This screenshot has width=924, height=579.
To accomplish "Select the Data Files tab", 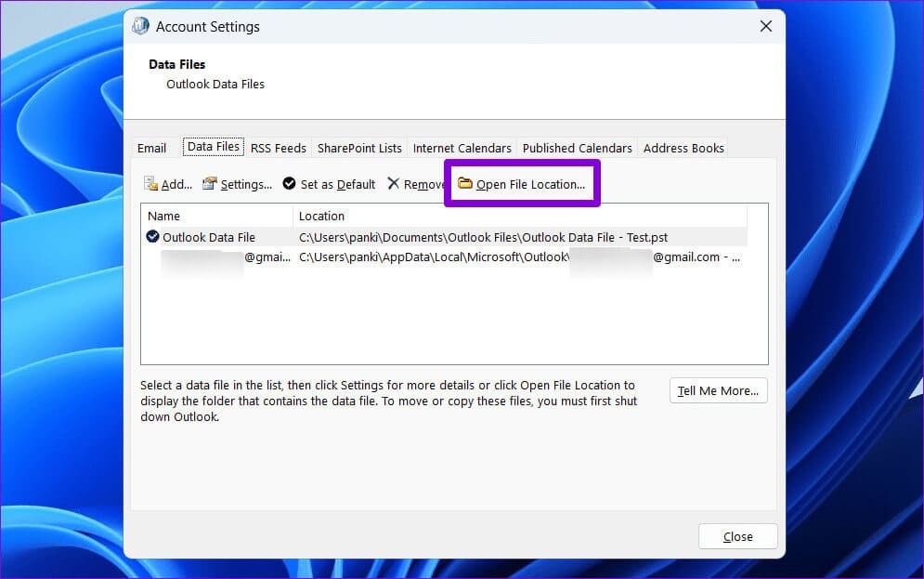I will (214, 147).
